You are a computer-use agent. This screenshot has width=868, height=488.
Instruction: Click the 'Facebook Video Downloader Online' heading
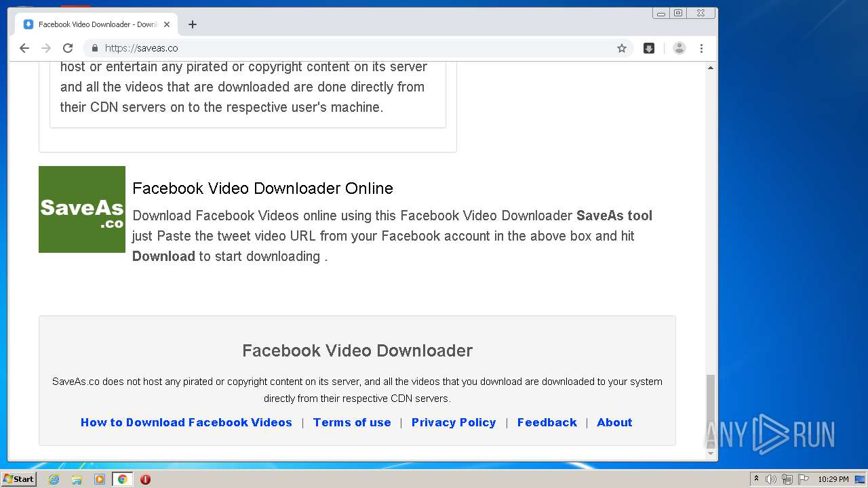(x=263, y=188)
